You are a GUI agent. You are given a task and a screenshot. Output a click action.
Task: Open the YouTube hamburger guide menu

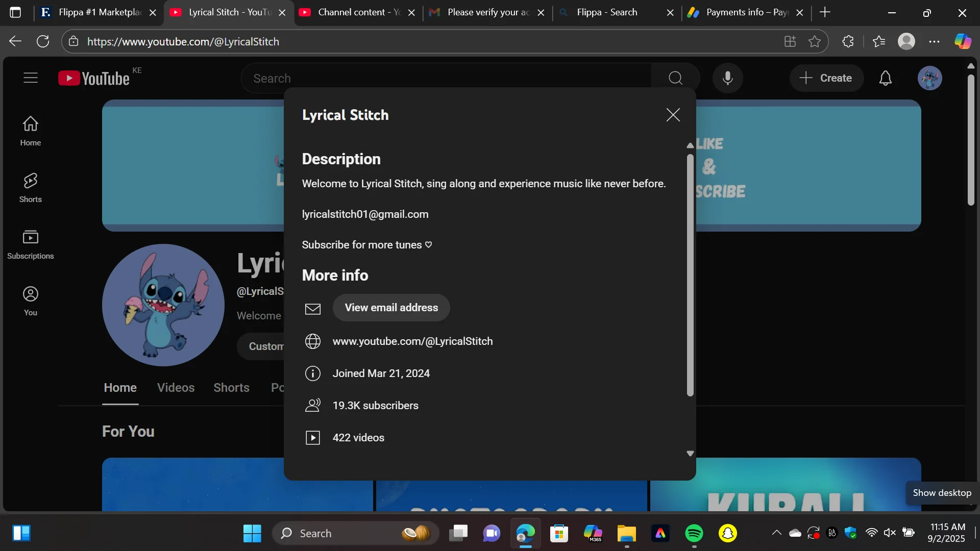[31, 78]
